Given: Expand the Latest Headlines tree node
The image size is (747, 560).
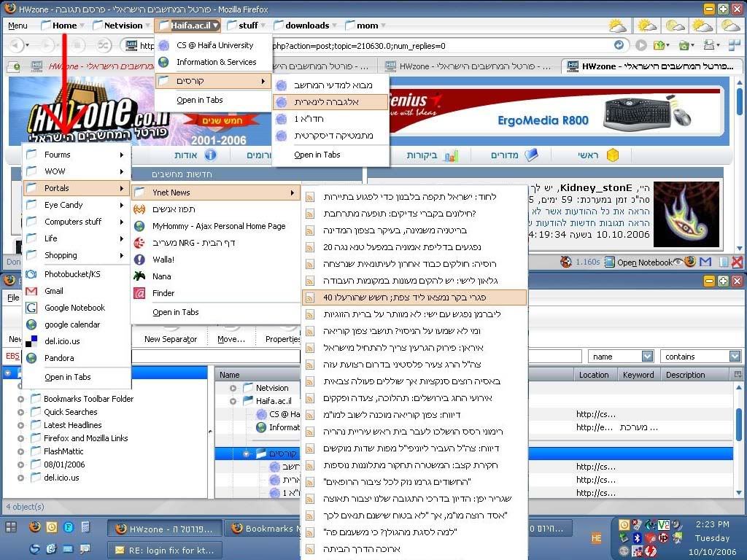Looking at the screenshot, I should click(x=20, y=425).
